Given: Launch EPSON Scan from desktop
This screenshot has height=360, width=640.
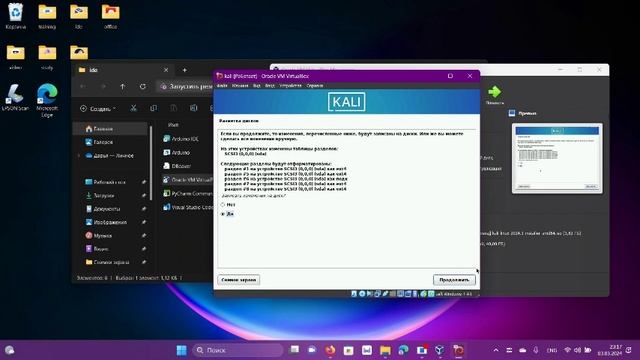Looking at the screenshot, I should (x=16, y=97).
